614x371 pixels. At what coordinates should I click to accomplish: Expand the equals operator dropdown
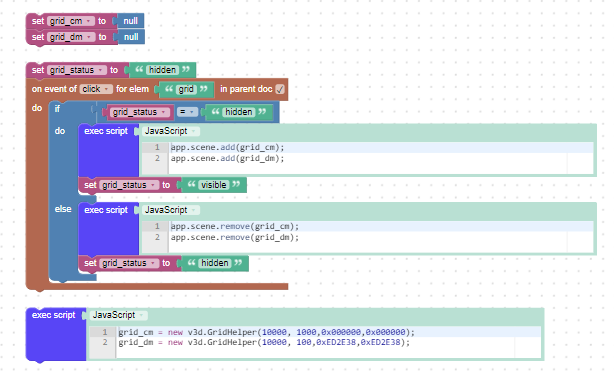tap(187, 112)
